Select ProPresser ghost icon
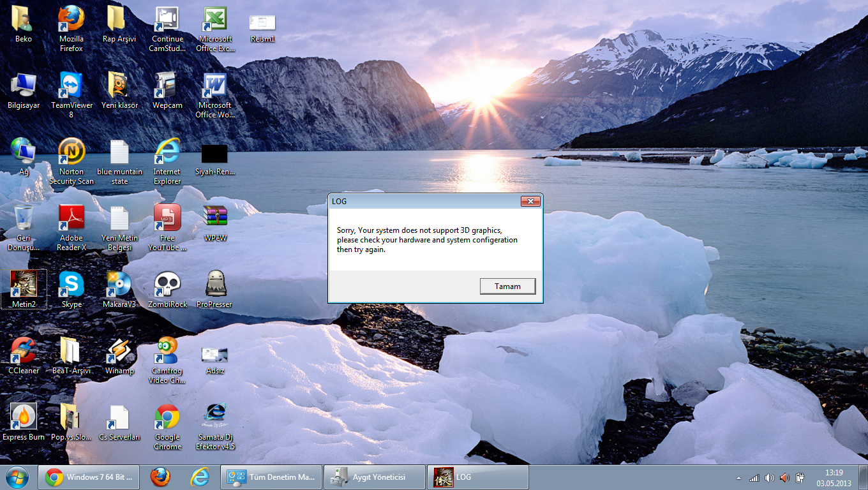This screenshot has height=490, width=868. pyautogui.click(x=215, y=289)
